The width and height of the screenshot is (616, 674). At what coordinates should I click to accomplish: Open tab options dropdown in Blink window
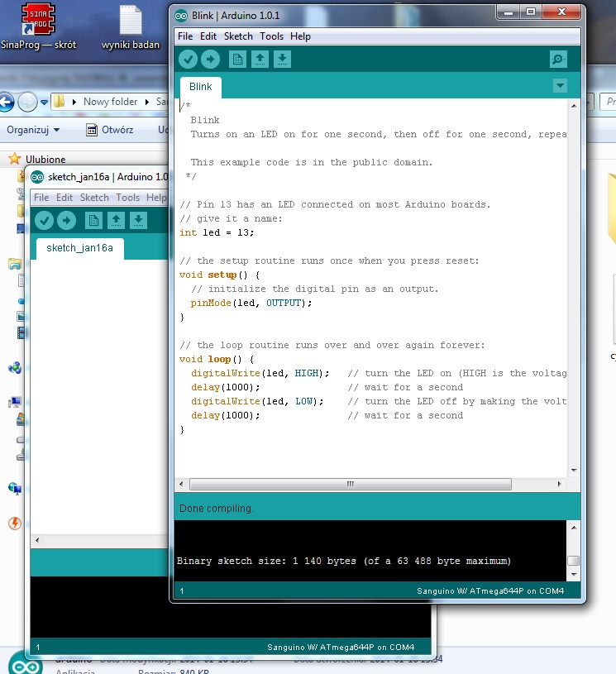click(x=560, y=85)
